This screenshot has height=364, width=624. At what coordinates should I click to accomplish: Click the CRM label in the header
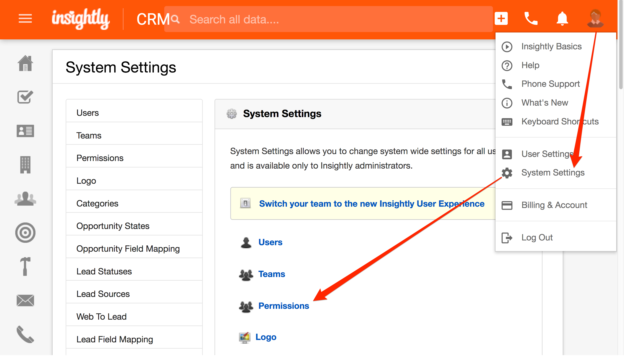click(x=153, y=19)
